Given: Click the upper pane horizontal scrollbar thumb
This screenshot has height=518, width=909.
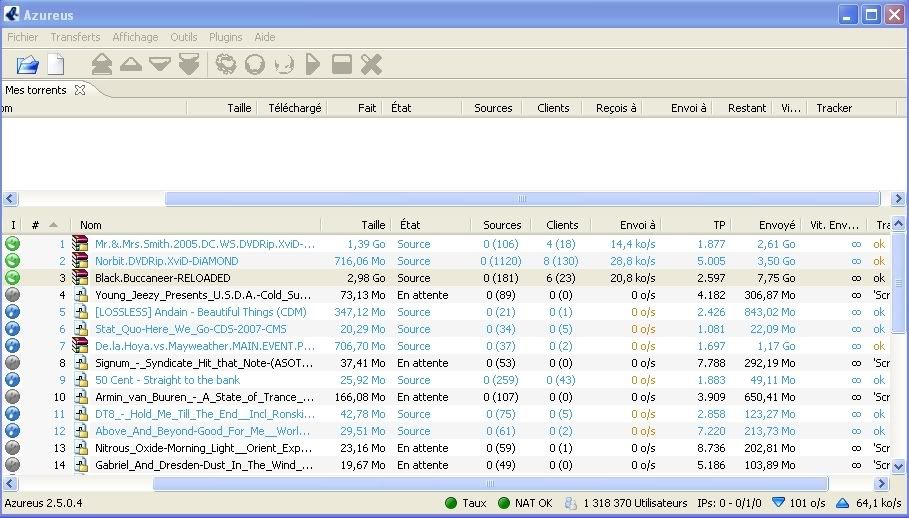Looking at the screenshot, I should click(x=522, y=199).
